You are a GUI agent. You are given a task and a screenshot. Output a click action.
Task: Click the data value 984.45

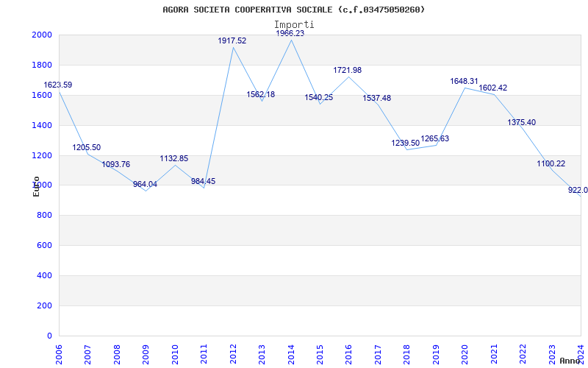click(204, 181)
